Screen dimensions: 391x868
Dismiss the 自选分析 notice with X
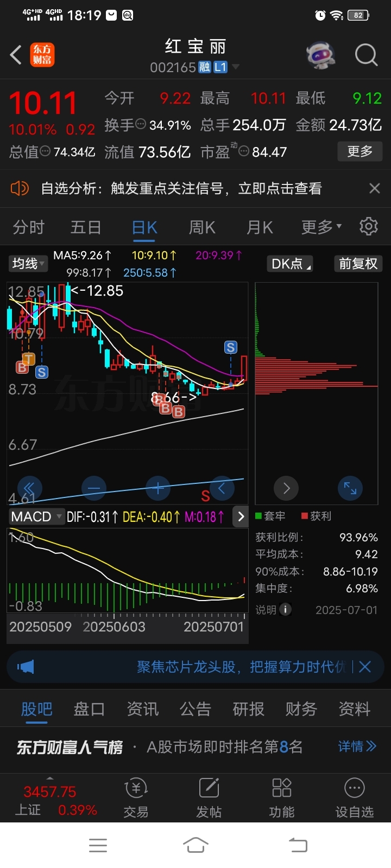[x=375, y=188]
